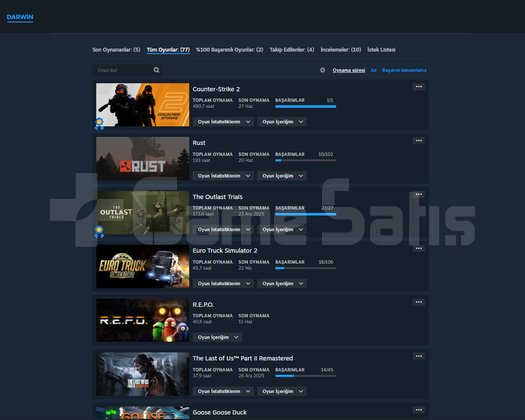This screenshot has height=420, width=525.
Task: Expand Euro Truck Simulator 2 Oyun İstatistiklerim
Action: (223, 284)
